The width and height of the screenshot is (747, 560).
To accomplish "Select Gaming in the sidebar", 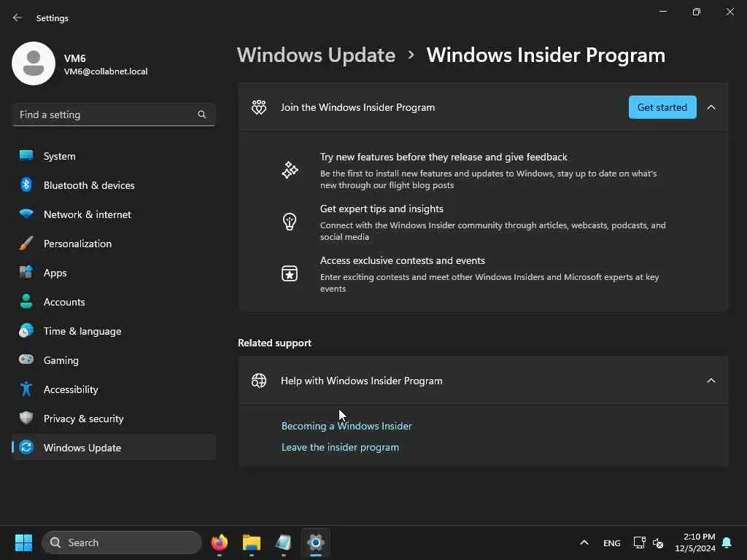I will pos(114,360).
